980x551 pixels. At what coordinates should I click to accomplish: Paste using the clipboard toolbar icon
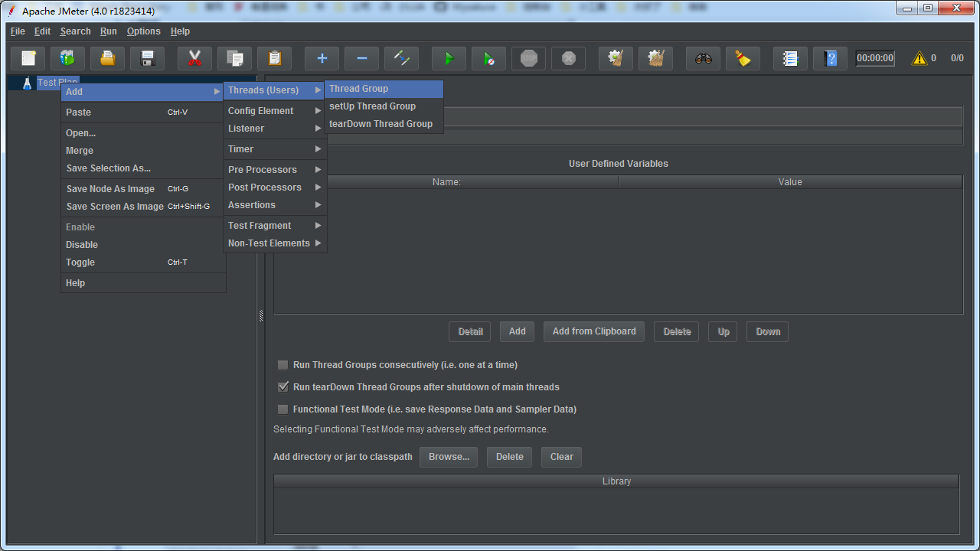275,58
